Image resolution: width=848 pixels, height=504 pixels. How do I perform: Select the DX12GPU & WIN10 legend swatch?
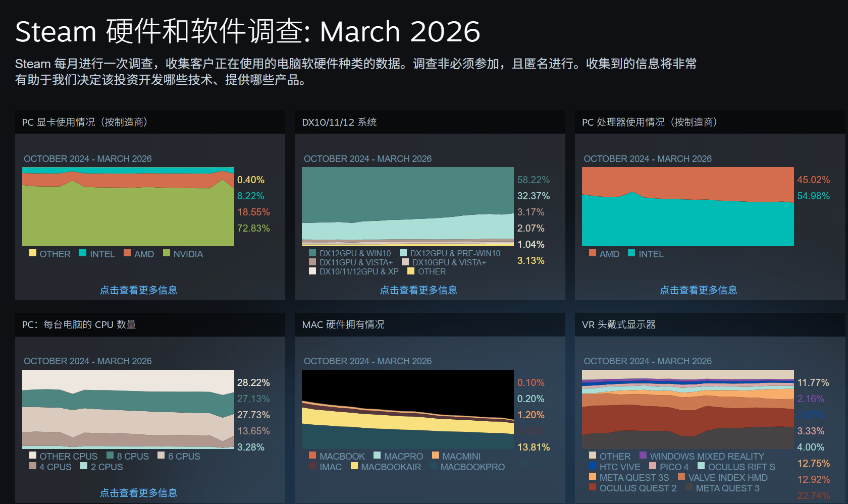point(312,253)
